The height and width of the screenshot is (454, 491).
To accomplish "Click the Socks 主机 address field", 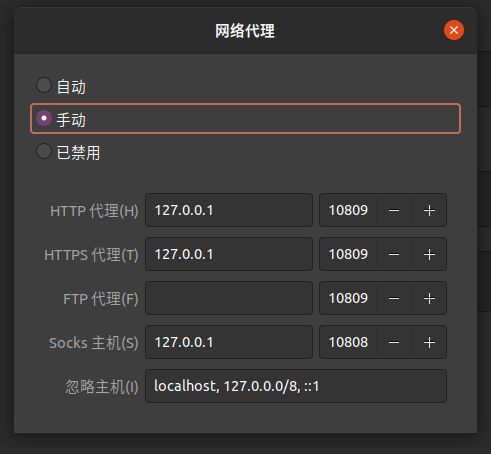I will (x=229, y=342).
